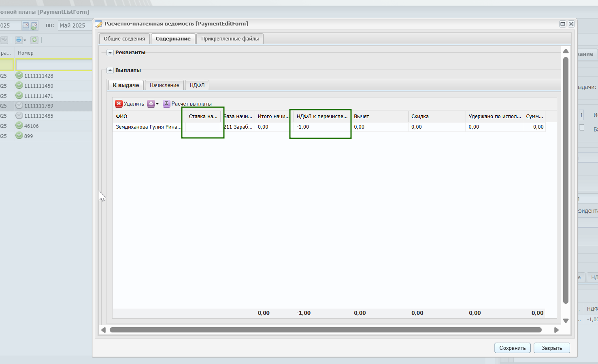Collapse the Выплаты section
Viewport: 598px width, 364px height.
[x=110, y=70]
